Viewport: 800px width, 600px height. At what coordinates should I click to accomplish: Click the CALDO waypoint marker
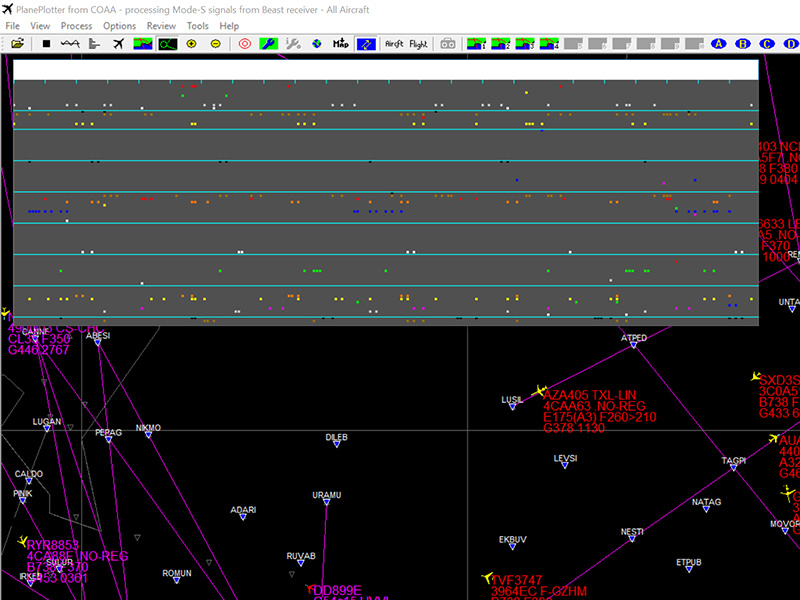click(x=29, y=481)
